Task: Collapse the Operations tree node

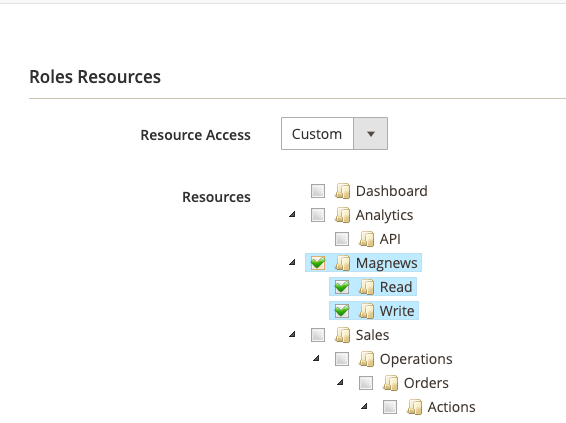Action: (316, 358)
